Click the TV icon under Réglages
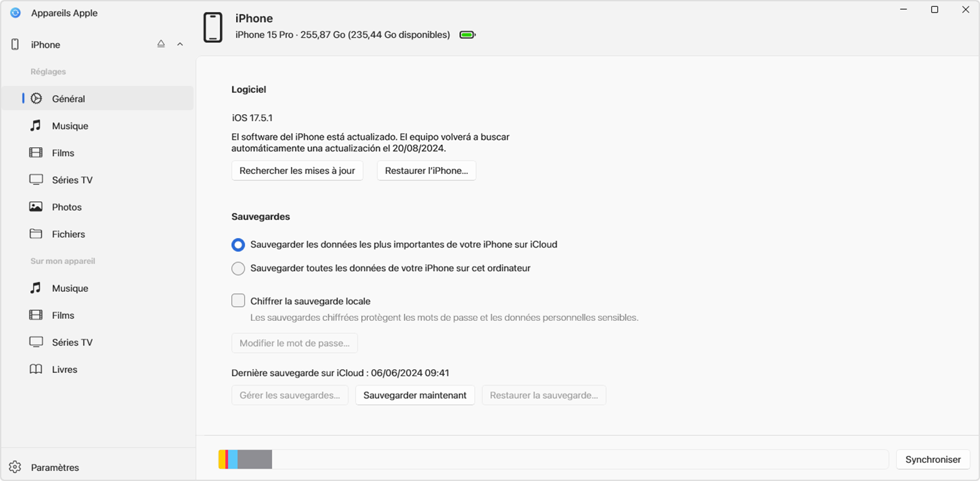980x481 pixels. [36, 180]
